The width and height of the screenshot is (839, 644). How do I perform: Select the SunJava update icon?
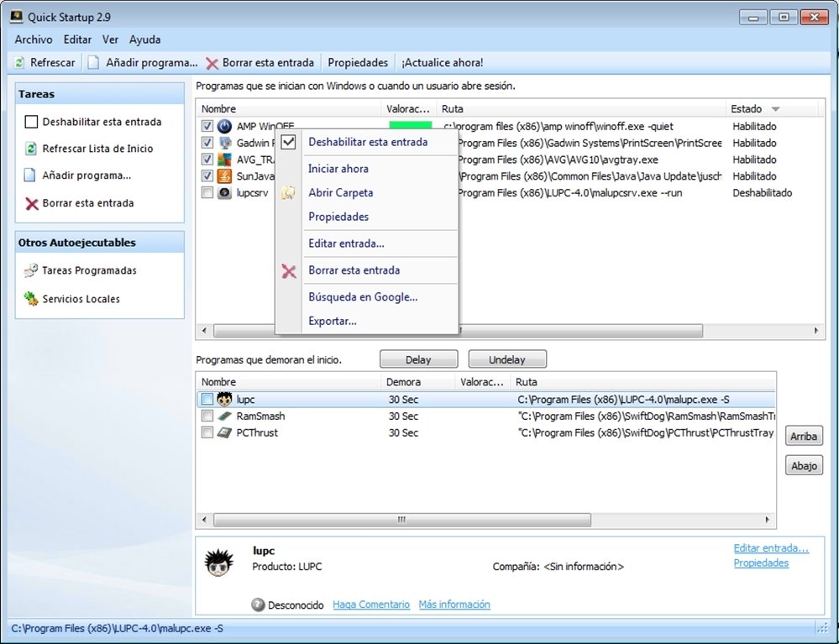225,176
